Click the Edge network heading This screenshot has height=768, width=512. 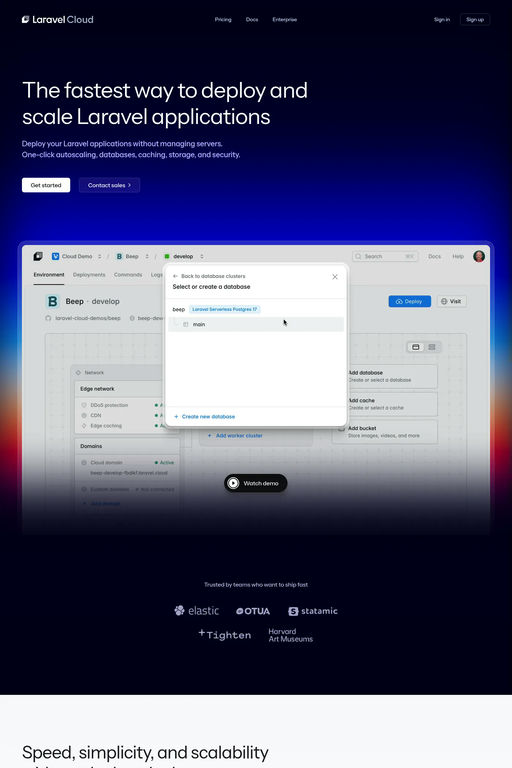[97, 389]
